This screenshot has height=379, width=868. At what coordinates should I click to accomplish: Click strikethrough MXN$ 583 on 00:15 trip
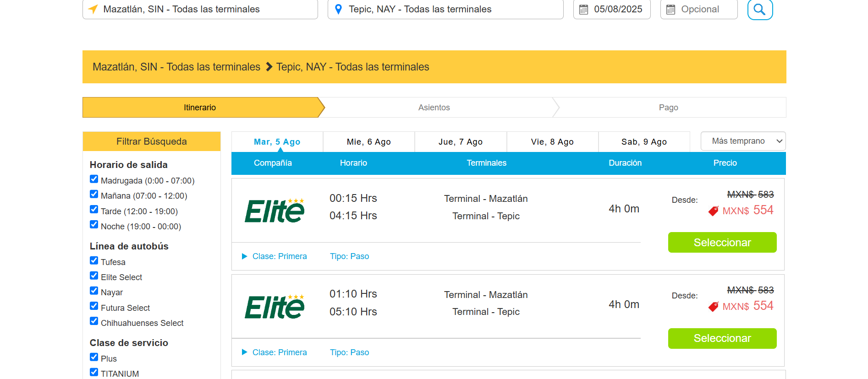click(x=751, y=195)
